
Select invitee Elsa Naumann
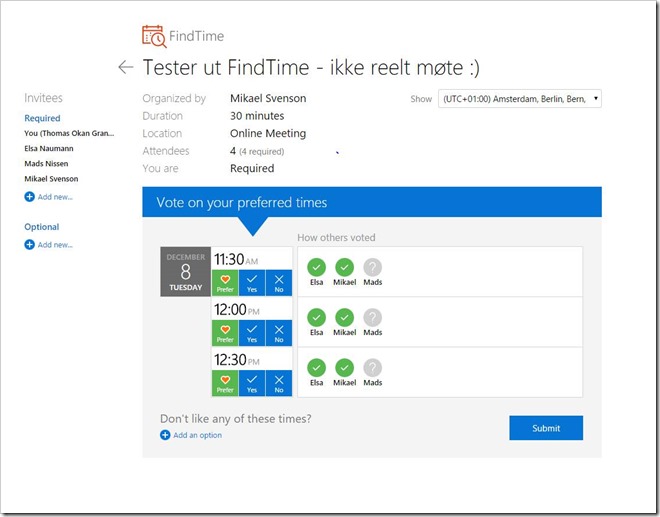pos(49,148)
